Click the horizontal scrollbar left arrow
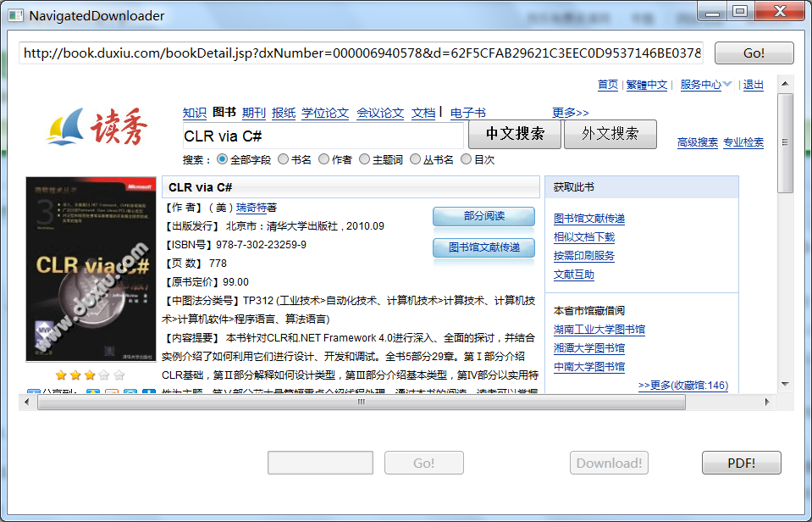Viewport: 812px width, 522px height. pos(27,402)
